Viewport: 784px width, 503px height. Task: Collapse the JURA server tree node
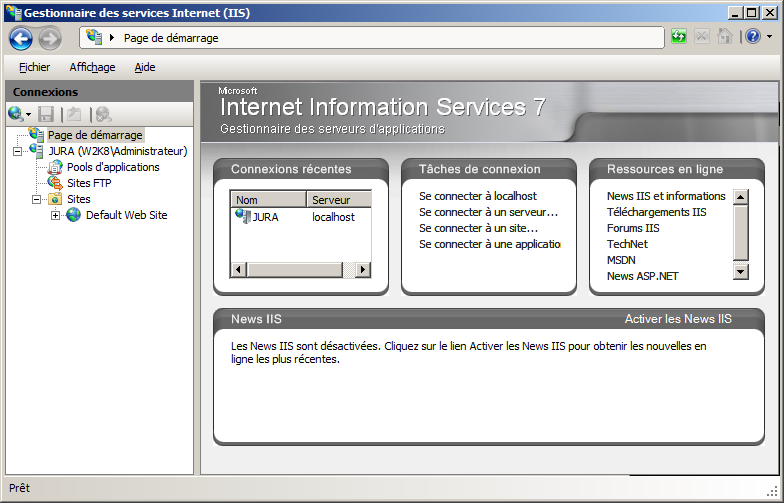tap(17, 151)
